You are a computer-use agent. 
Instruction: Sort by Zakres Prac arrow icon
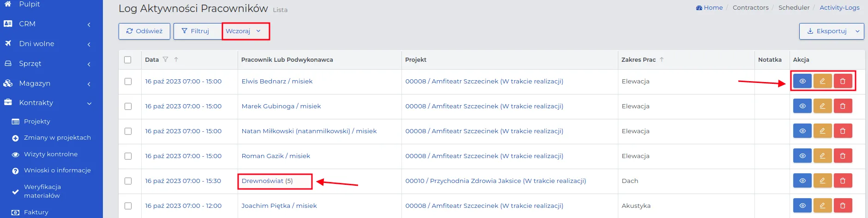tap(662, 59)
